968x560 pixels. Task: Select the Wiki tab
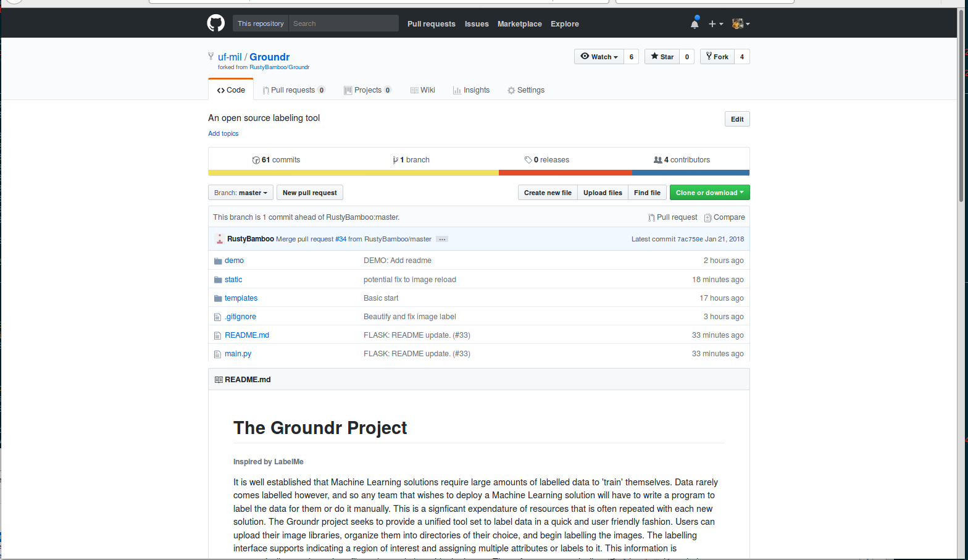click(x=423, y=90)
